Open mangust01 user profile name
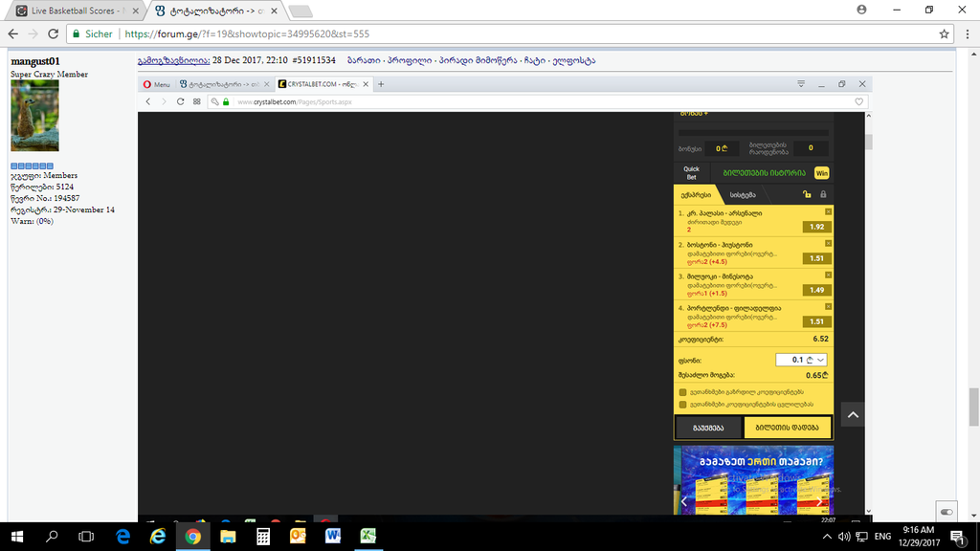 click(x=35, y=61)
